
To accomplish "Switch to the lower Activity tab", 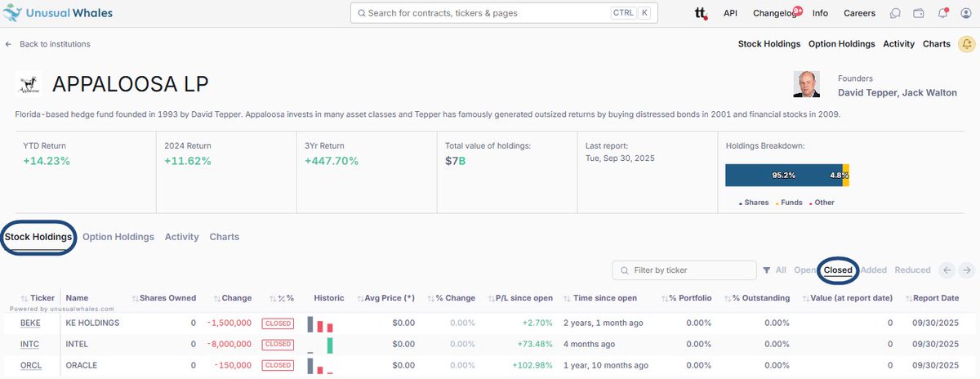I will tap(181, 237).
